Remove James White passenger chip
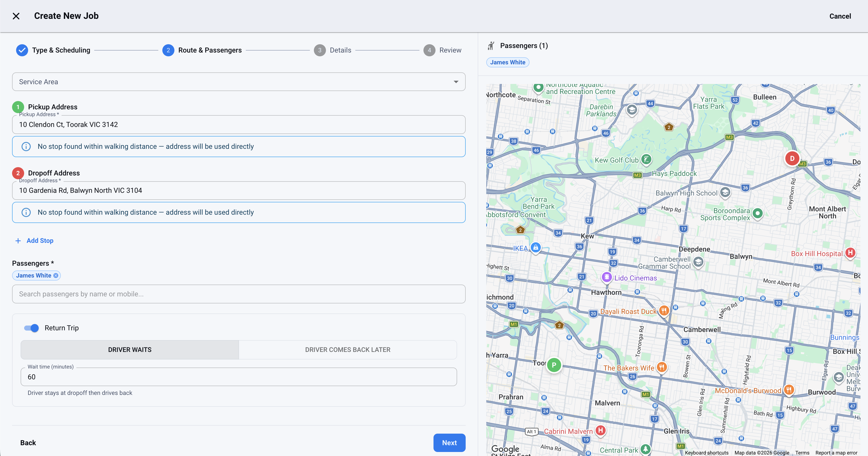This screenshot has width=868, height=456. tap(56, 276)
